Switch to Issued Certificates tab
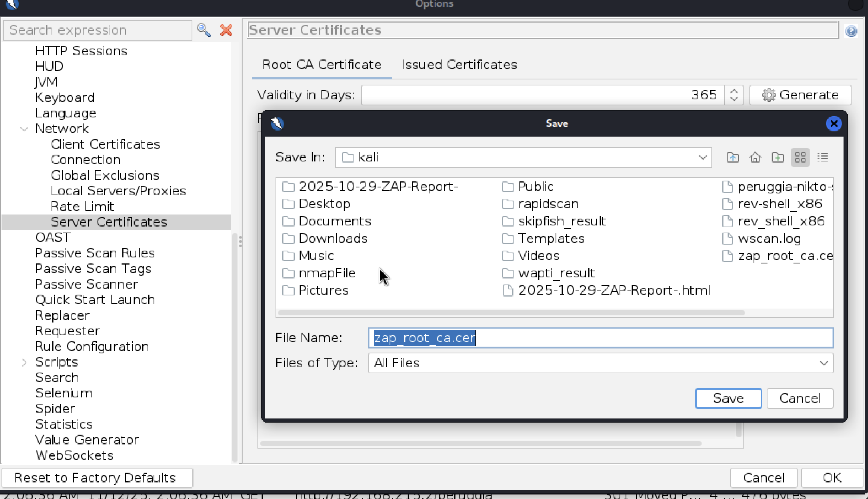Screen dimensions: 868x499 pyautogui.click(x=459, y=65)
